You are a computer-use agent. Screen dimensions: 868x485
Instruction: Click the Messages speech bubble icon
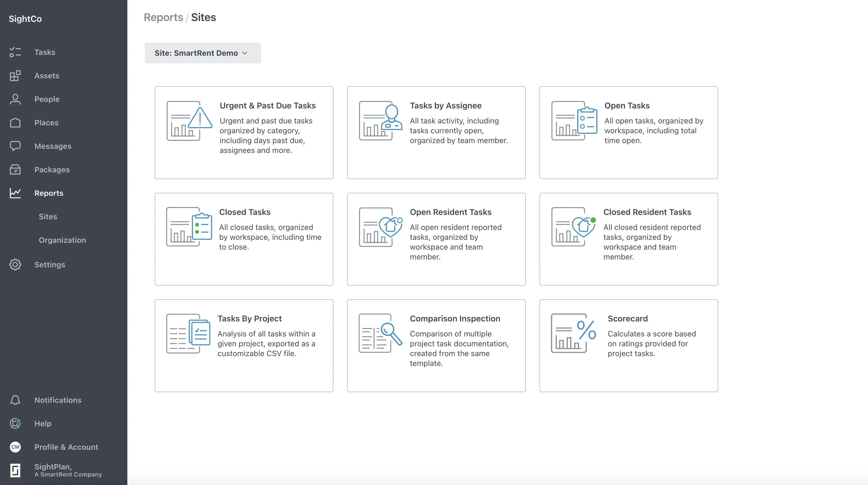15,146
